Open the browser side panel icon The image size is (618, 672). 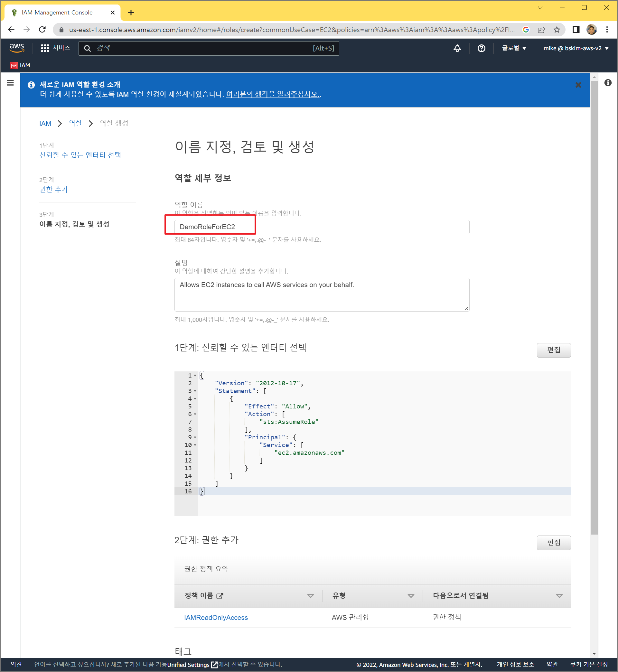[x=576, y=29]
